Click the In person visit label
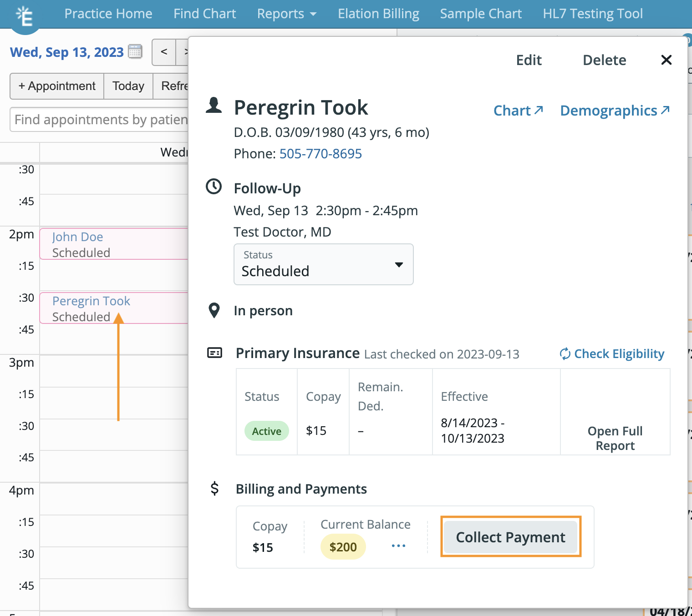The image size is (692, 616). 263,311
